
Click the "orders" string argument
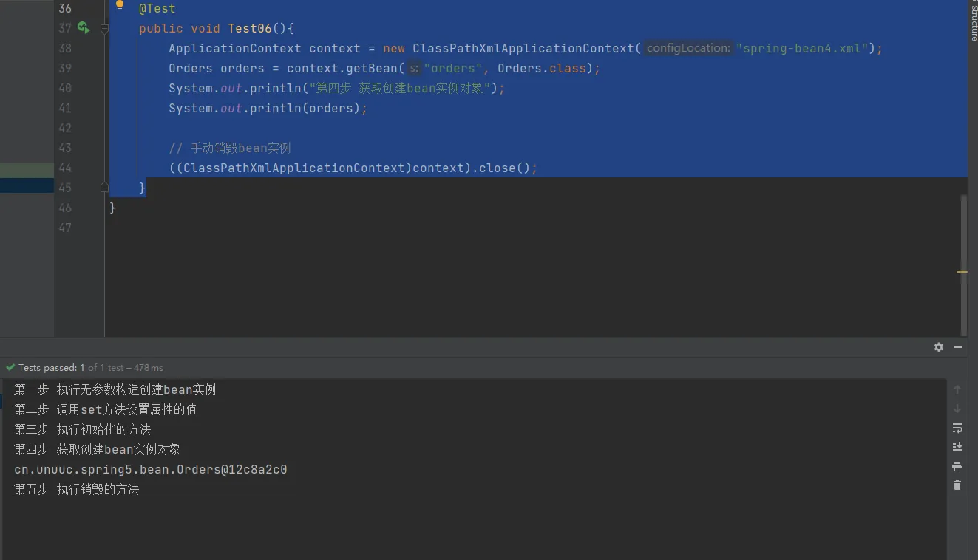click(454, 68)
